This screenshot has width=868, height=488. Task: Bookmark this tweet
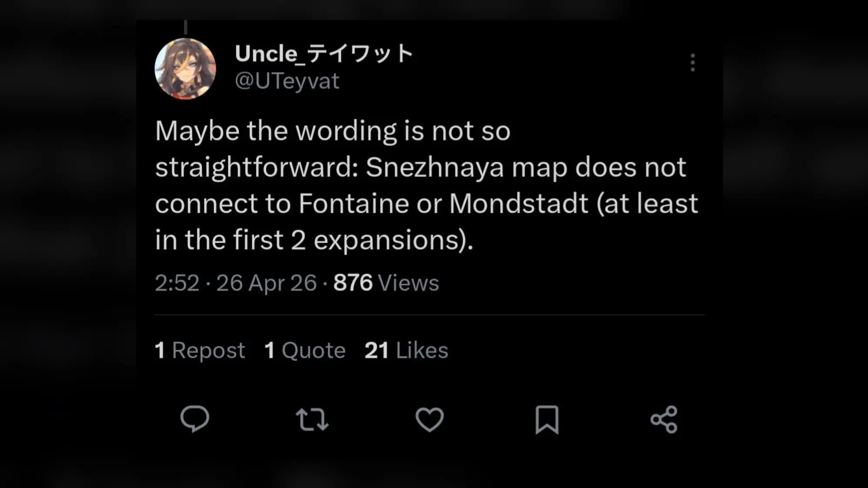click(x=547, y=420)
